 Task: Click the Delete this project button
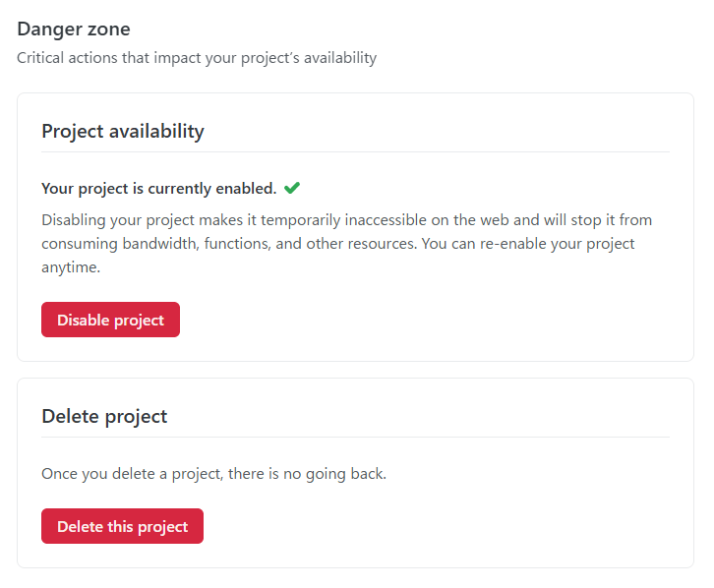[x=122, y=526]
